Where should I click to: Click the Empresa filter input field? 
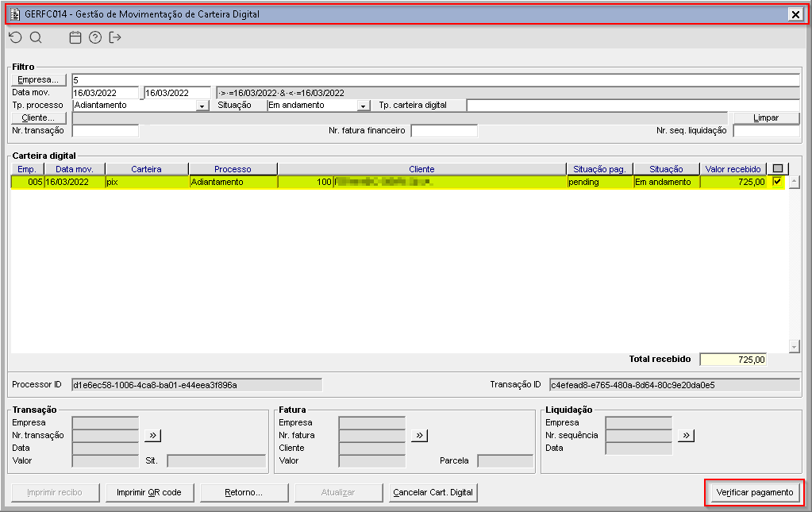(436, 80)
